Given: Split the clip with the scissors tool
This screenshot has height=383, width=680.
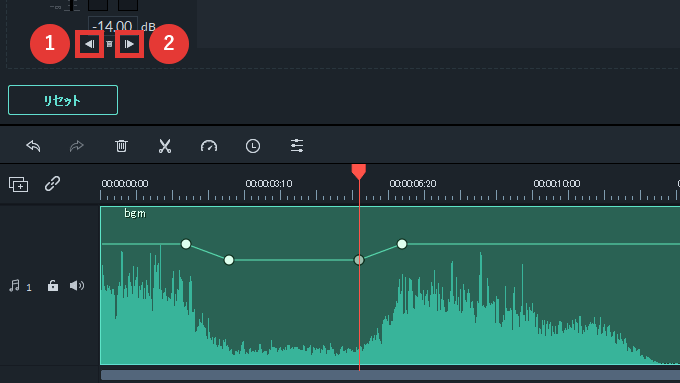Looking at the screenshot, I should pyautogui.click(x=165, y=146).
